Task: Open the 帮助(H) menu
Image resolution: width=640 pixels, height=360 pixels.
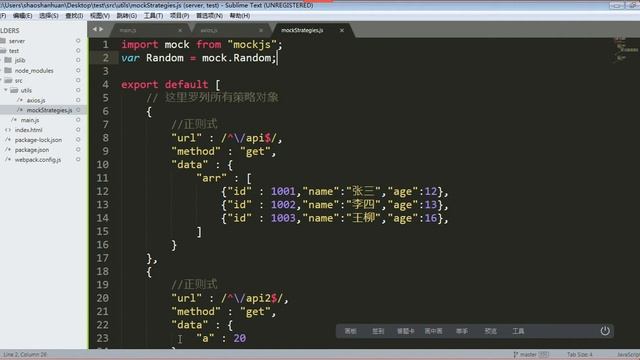Action: tap(240, 16)
